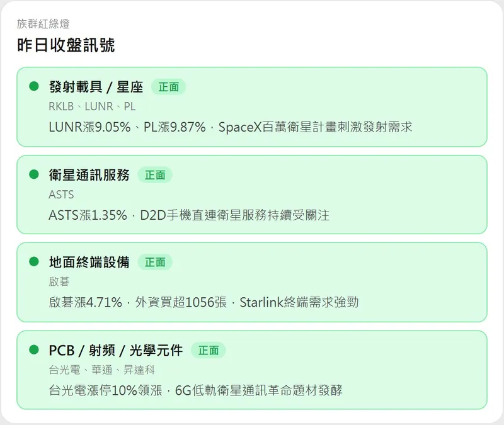Image resolution: width=504 pixels, height=425 pixels.
Task: Open the 發射載具 / 星座 card title
Action: [x=96, y=88]
